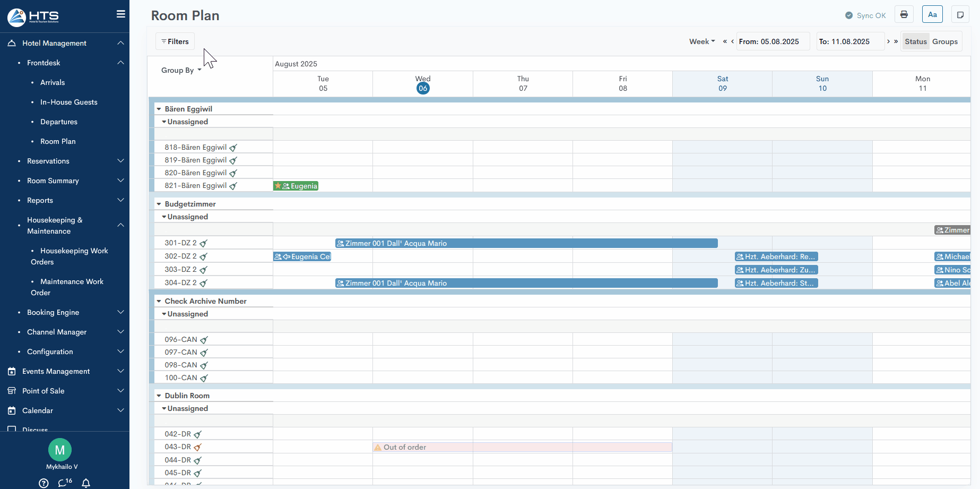Collapse the Dublin Room group
The width and height of the screenshot is (980, 489).
tap(159, 396)
